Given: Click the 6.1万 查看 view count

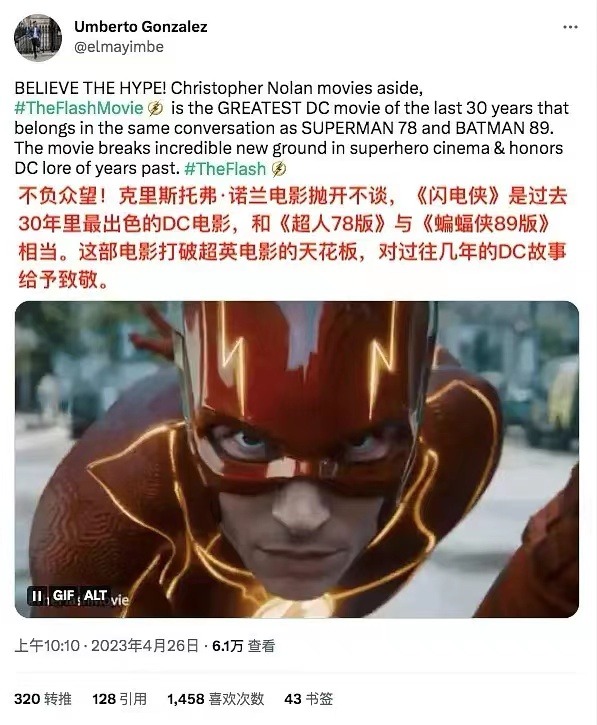Looking at the screenshot, I should (x=244, y=645).
